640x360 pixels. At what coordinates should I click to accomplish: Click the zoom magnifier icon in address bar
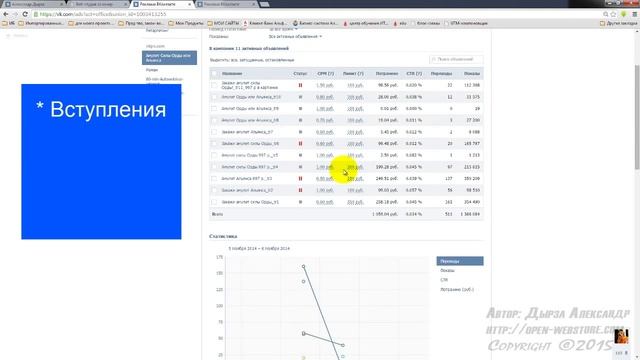click(605, 14)
